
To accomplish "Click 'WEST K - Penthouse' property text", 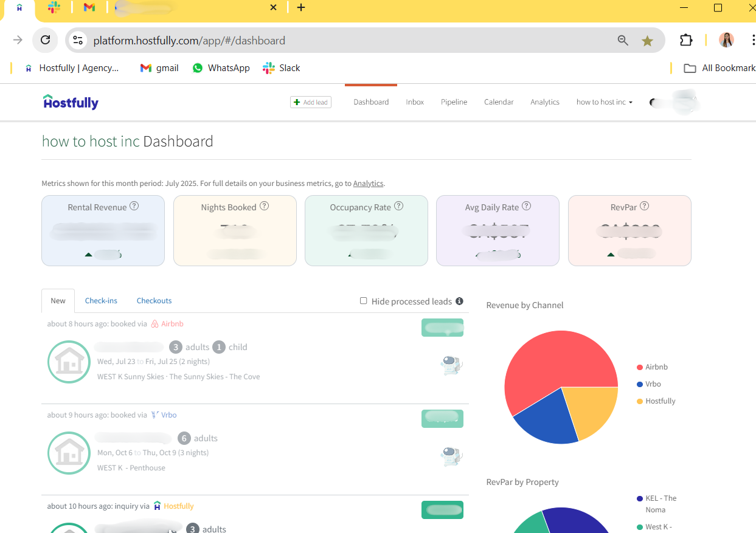I will pos(131,468).
